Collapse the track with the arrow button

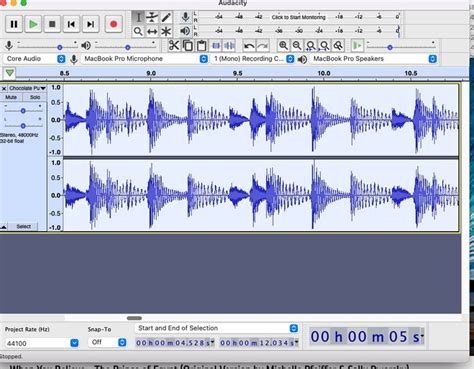pos(4,227)
